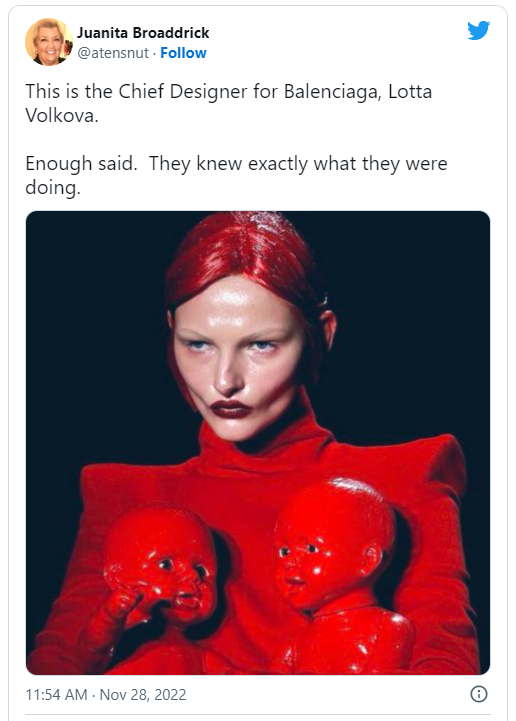
Task: Open Juanita Broaddrick's profile avatar
Action: [x=49, y=42]
